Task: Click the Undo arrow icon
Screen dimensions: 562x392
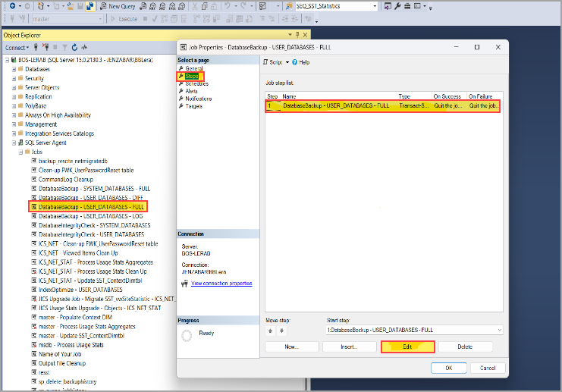Action: point(228,6)
